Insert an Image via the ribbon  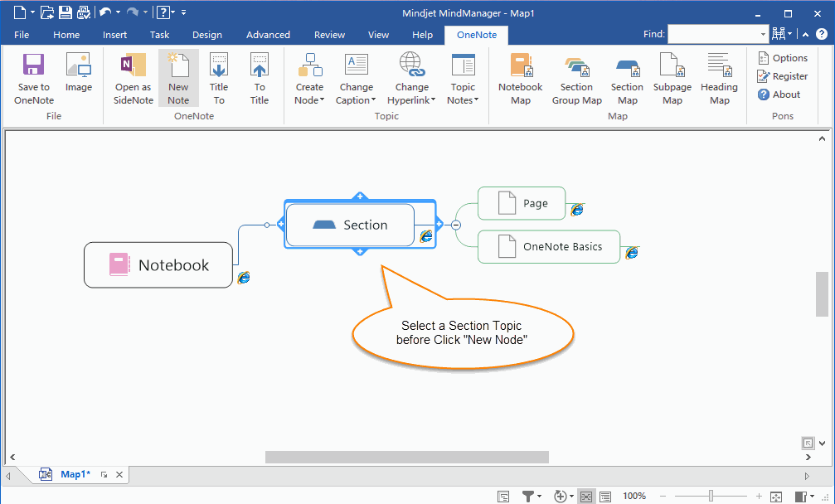(78, 72)
